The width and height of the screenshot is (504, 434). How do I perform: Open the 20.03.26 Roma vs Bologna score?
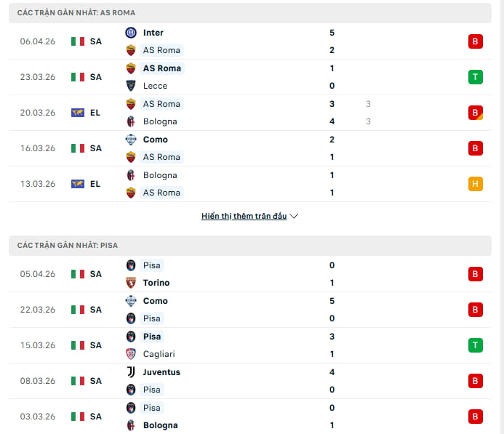pyautogui.click(x=332, y=113)
